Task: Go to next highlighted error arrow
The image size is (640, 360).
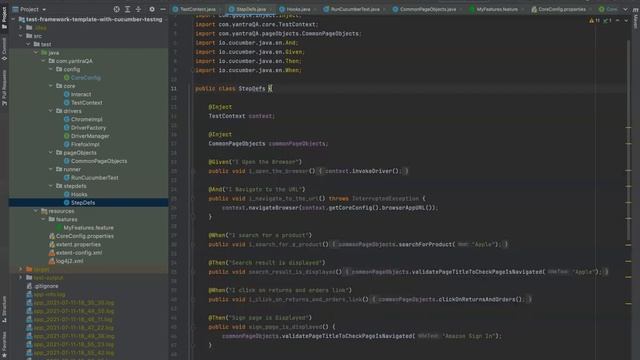Action: 626,20
